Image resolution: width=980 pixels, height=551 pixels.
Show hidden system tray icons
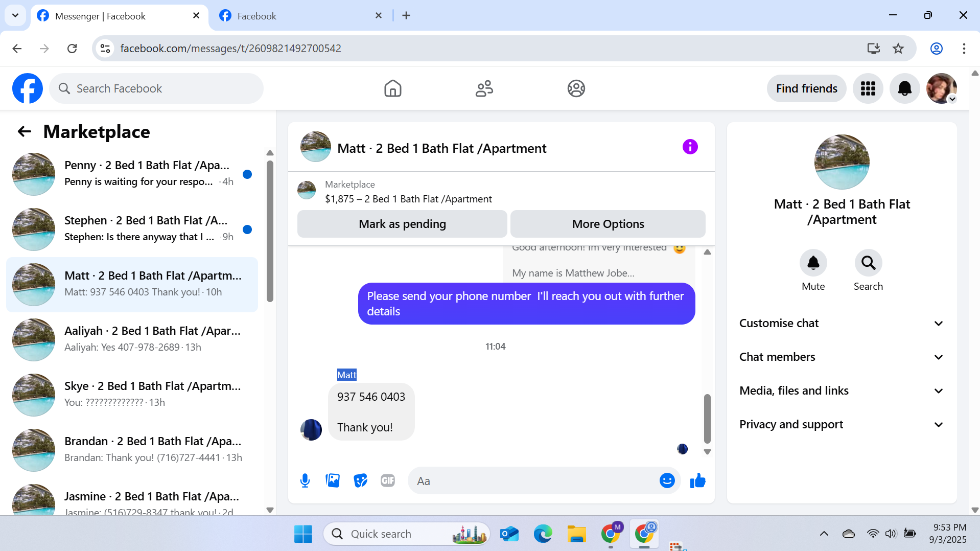[824, 534]
